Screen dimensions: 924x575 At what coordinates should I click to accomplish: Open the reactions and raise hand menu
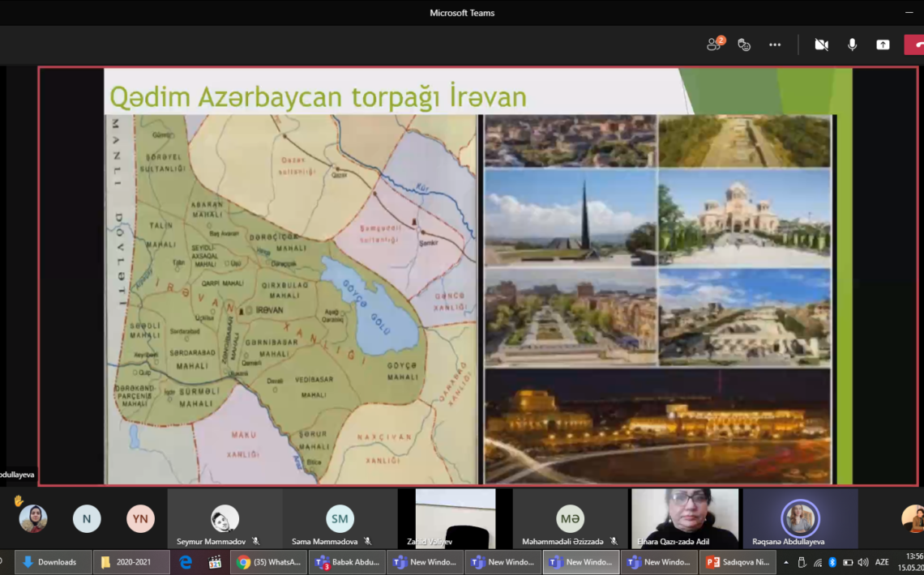(x=744, y=45)
